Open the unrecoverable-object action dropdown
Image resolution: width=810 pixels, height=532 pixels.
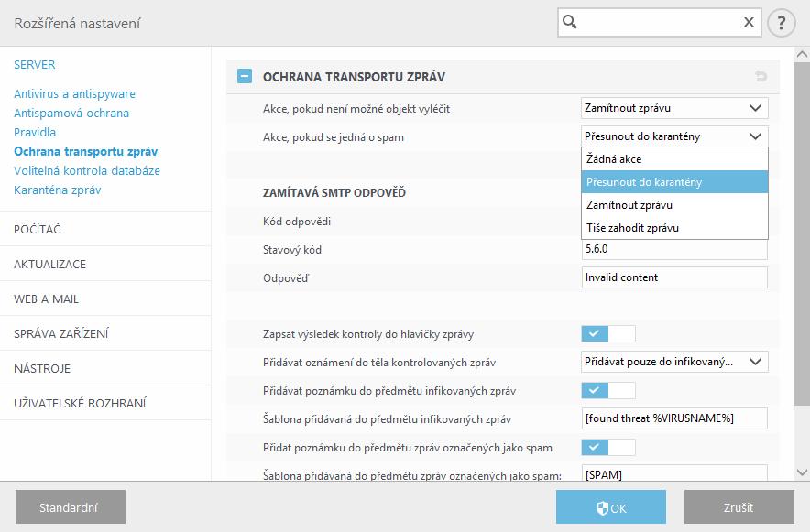pyautogui.click(x=674, y=108)
